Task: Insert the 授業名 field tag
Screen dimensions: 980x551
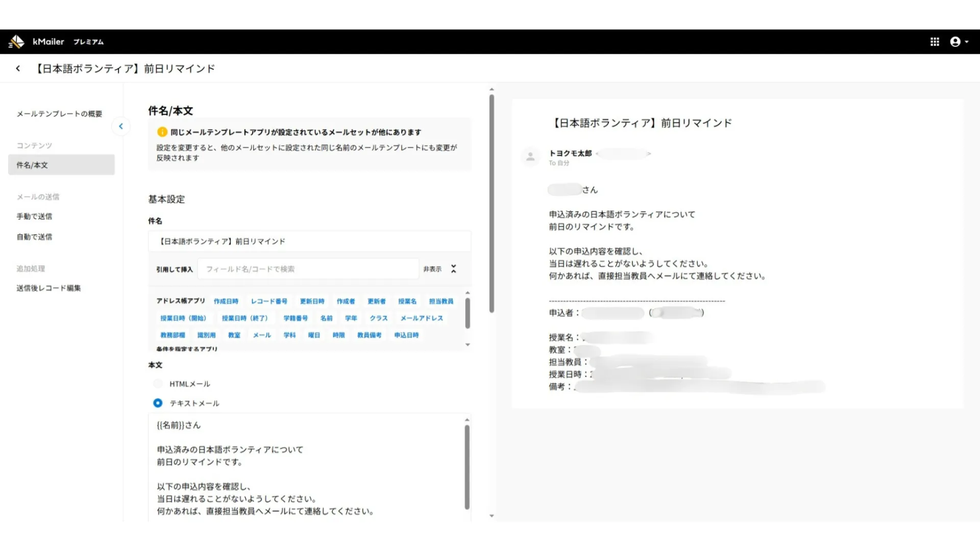Action: coord(407,302)
